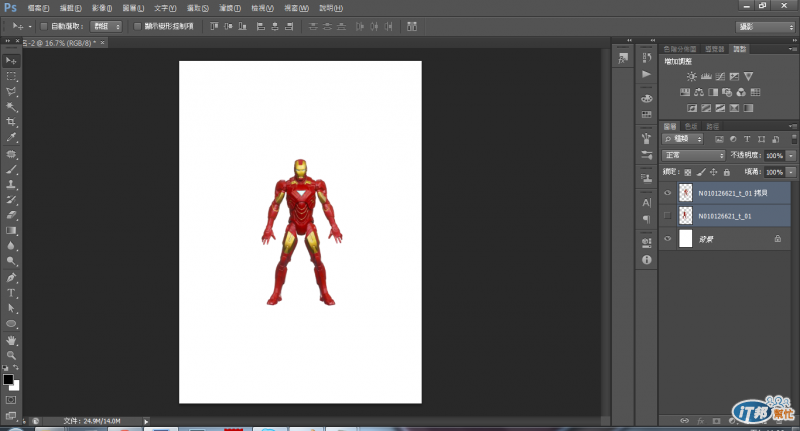Select the Zoom magnifier tool
Image resolution: width=800 pixels, height=431 pixels.
(x=12, y=355)
